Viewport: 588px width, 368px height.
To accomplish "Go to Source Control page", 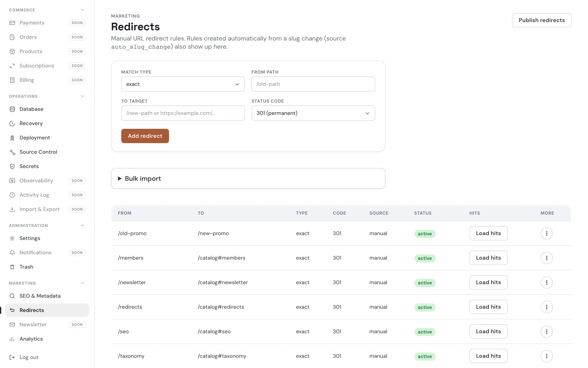I will coord(47,152).
